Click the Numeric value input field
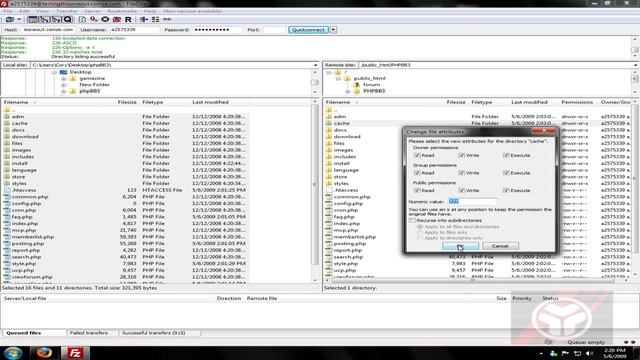The image size is (640, 360). [472, 202]
